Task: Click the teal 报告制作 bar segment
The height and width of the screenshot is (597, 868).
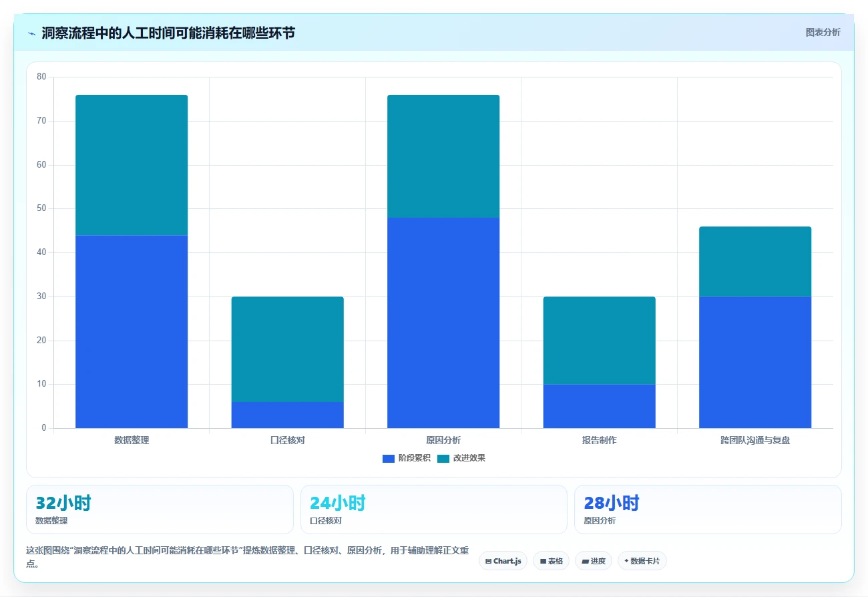Action: (x=600, y=341)
